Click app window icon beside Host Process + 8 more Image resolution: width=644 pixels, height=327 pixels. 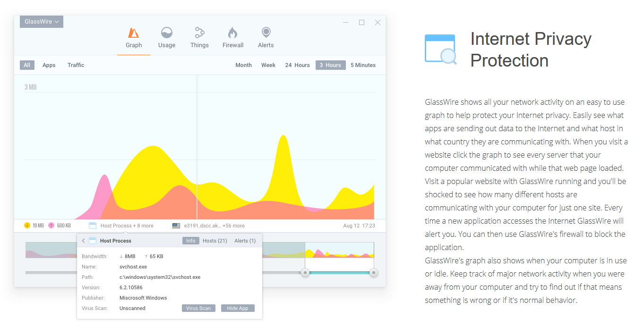pos(93,226)
